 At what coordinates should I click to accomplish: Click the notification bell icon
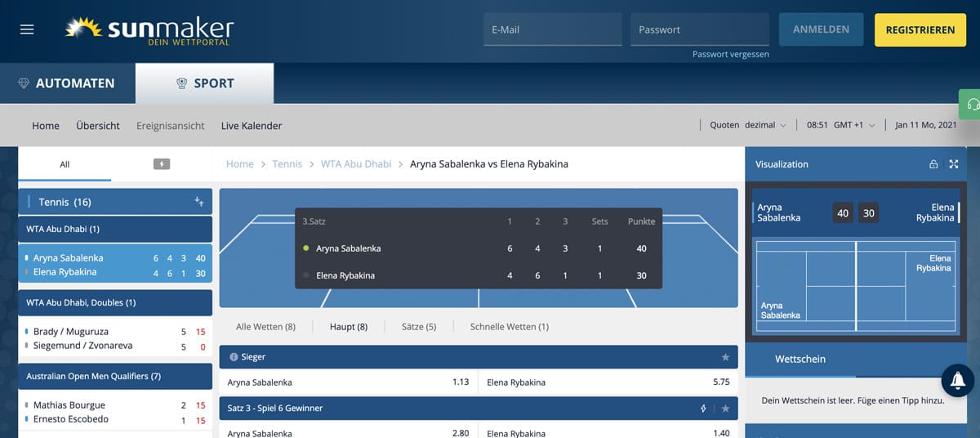pos(958,380)
